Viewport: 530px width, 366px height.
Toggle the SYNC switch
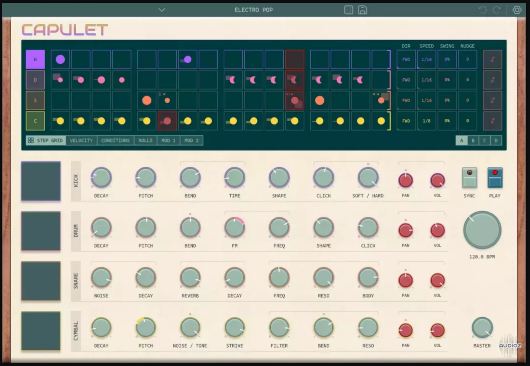(x=469, y=178)
